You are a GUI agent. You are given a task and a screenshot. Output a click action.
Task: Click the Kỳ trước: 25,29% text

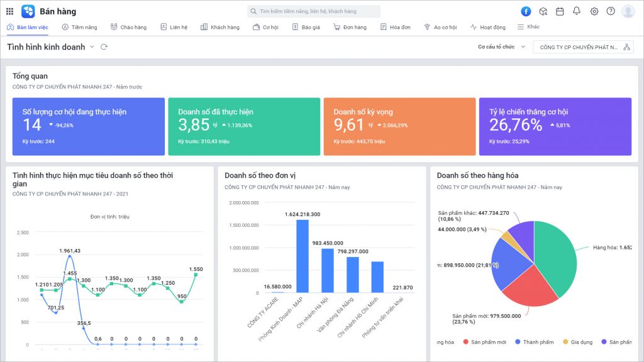(509, 141)
